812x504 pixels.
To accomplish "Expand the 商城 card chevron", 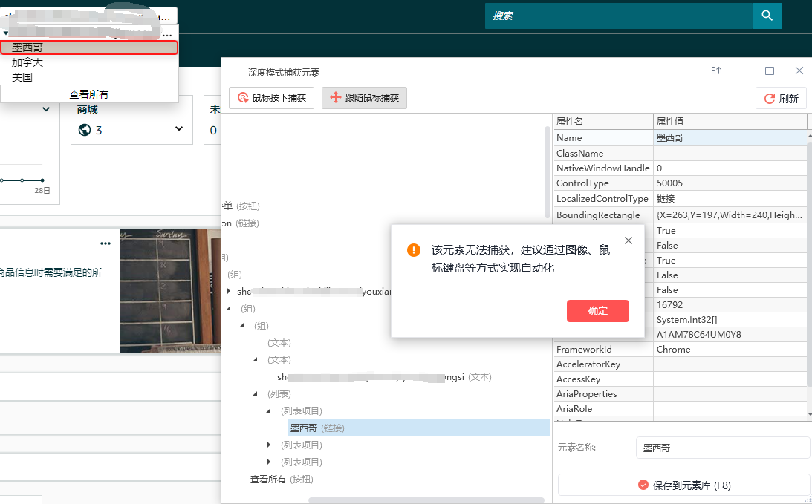I will (179, 129).
